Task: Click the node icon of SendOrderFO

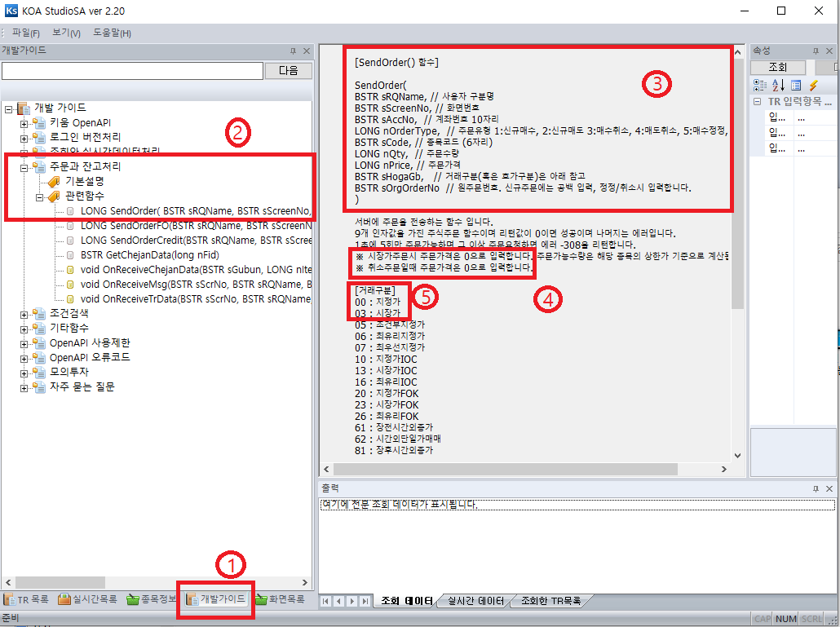Action: coord(70,226)
